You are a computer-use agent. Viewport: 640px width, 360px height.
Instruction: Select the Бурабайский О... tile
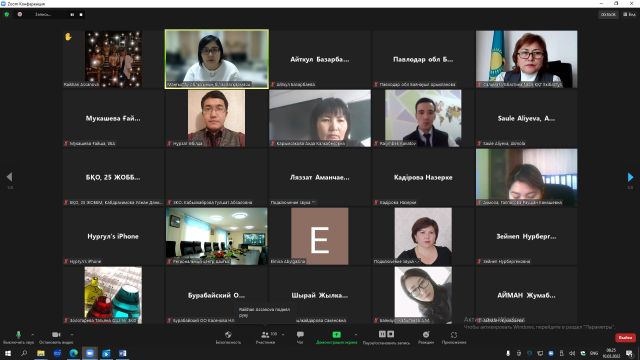(217, 295)
